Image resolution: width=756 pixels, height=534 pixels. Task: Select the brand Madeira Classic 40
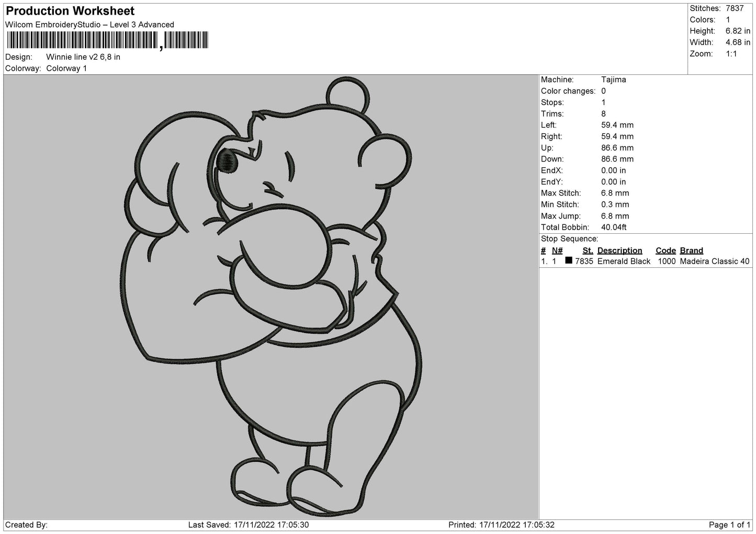pos(715,262)
